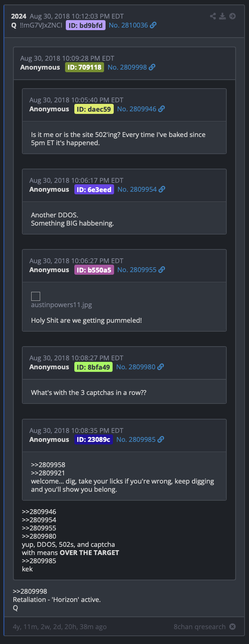The width and height of the screenshot is (249, 644).
Task: Click link icon beside No. 2810036
Action: pos(153,25)
